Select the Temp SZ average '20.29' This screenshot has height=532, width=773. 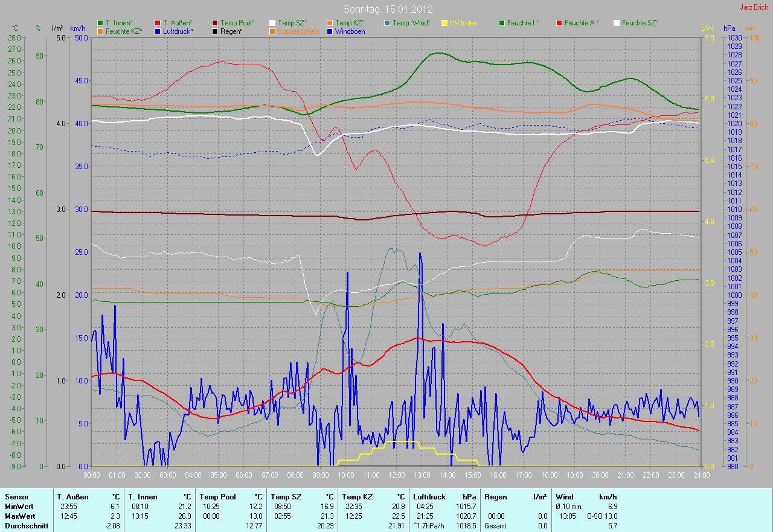click(x=325, y=526)
